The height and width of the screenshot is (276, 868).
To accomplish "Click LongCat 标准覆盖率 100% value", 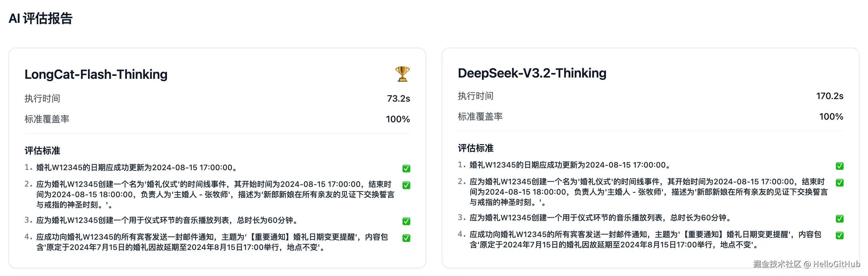I will (x=398, y=119).
